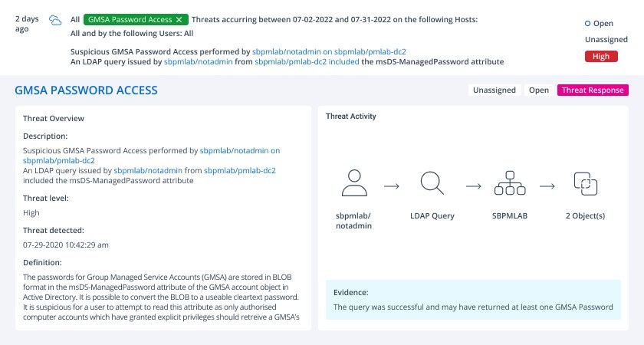644x345 pixels.
Task: Click the LDAP Query magnifier icon
Action: (432, 183)
